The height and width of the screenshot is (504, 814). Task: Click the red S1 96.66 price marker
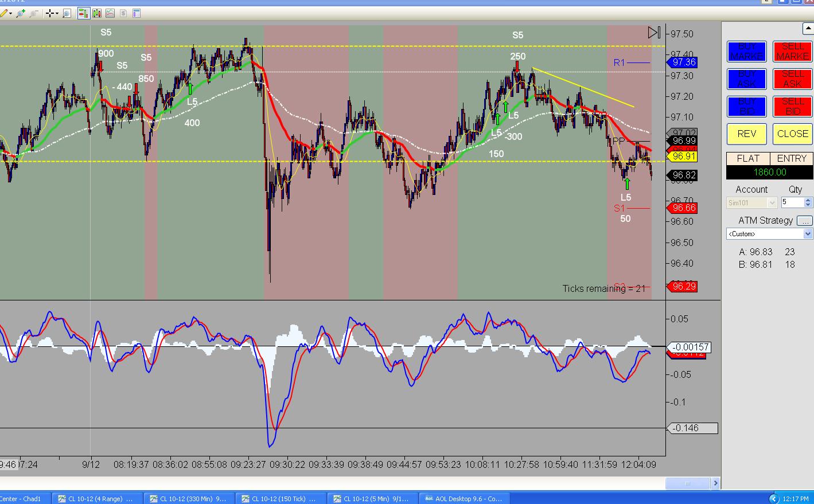(684, 208)
